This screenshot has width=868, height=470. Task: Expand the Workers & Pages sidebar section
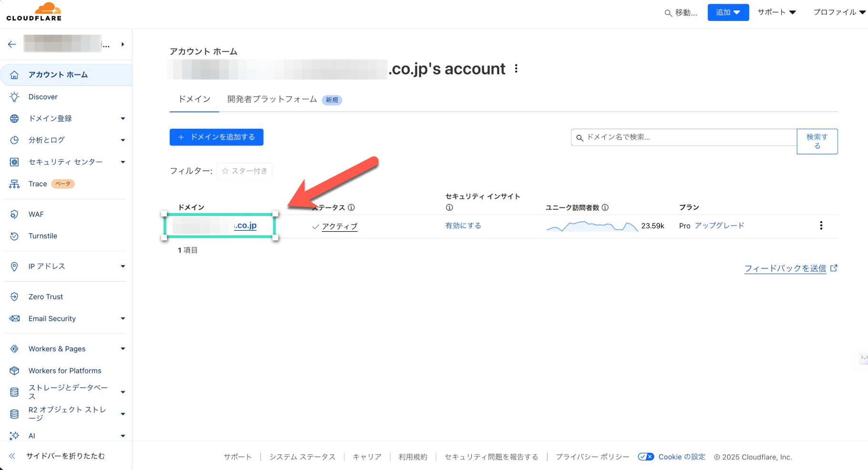pyautogui.click(x=123, y=349)
